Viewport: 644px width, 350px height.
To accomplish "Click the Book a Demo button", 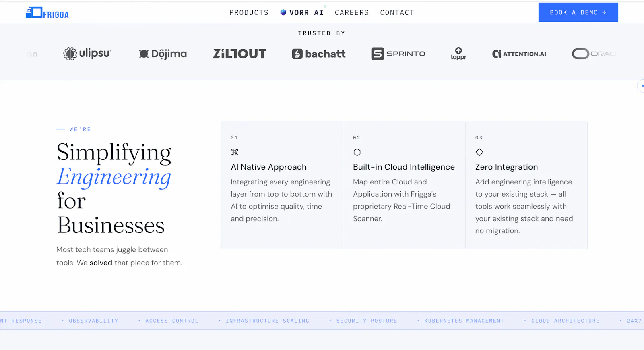I will point(578,12).
